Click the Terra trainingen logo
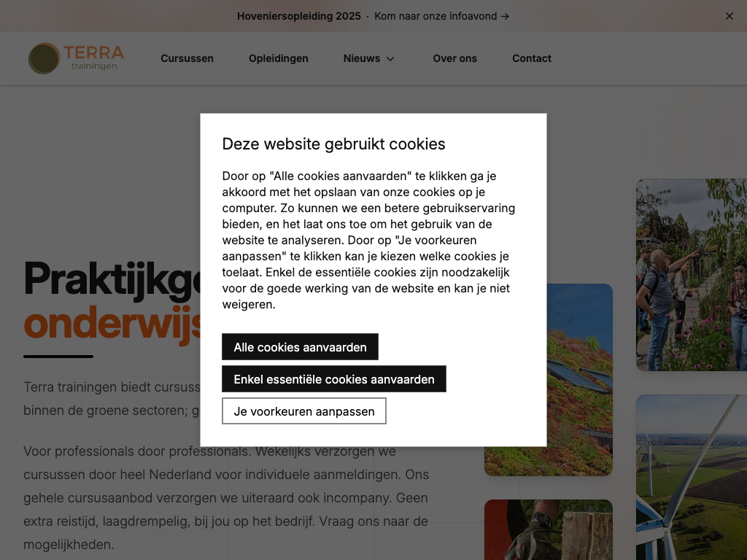Image resolution: width=747 pixels, height=560 pixels. pyautogui.click(x=76, y=58)
